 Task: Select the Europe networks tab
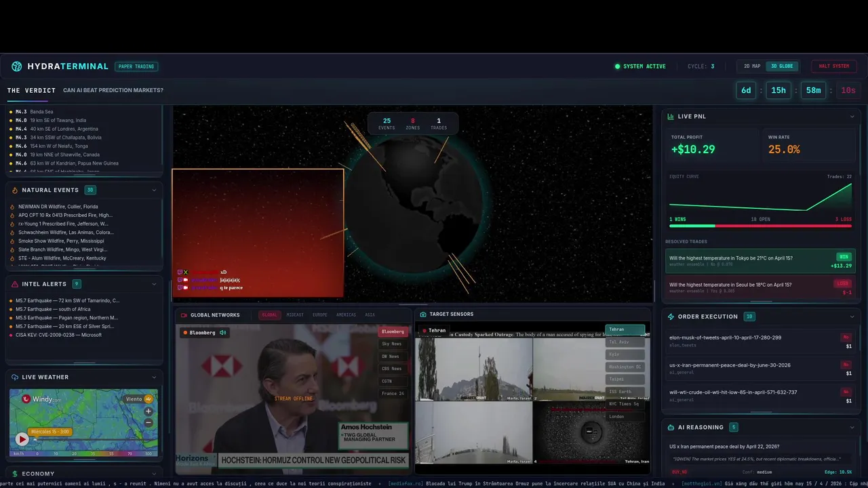click(x=319, y=315)
